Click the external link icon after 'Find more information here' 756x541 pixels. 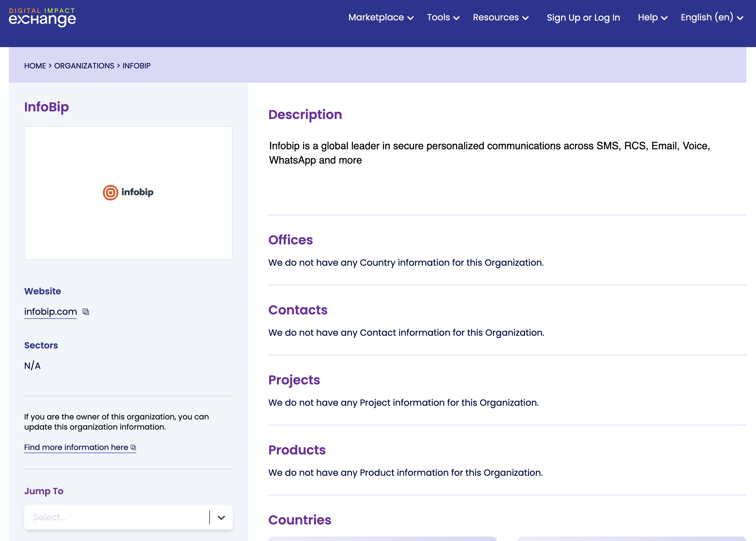coord(133,447)
